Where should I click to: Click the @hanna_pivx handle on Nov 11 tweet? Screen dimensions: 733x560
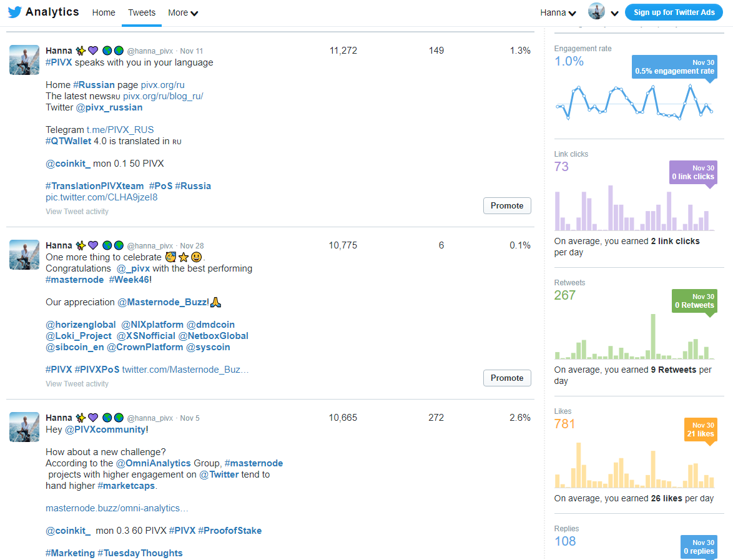[150, 51]
